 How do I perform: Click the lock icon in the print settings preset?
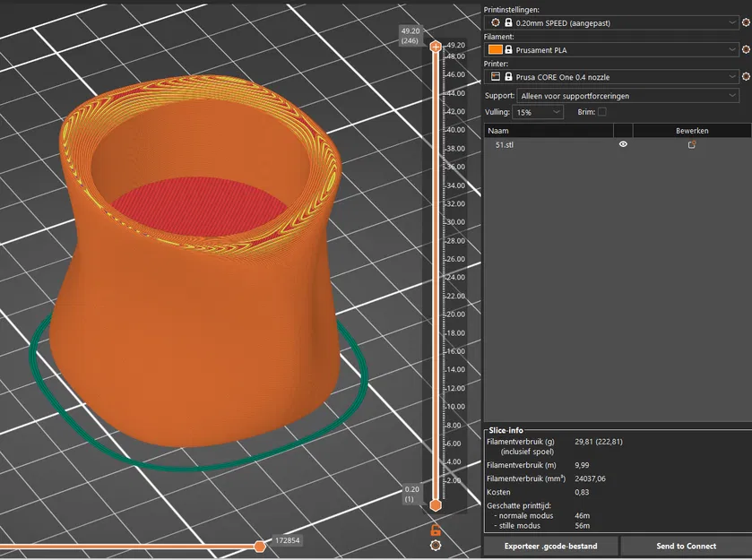click(508, 22)
